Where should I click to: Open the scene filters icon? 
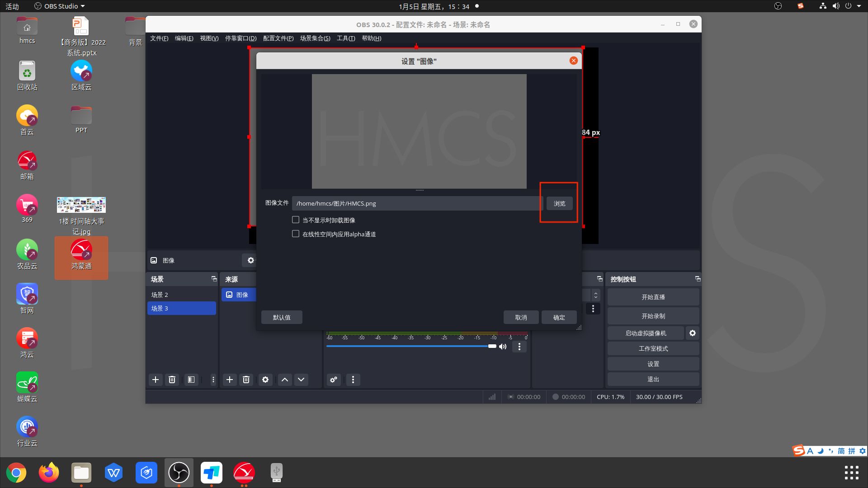click(191, 380)
